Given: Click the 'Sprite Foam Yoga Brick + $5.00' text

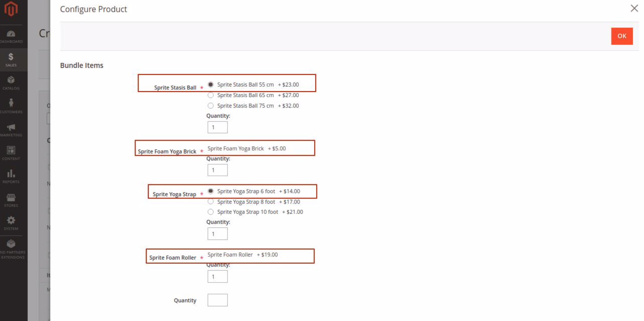Looking at the screenshot, I should 247,148.
